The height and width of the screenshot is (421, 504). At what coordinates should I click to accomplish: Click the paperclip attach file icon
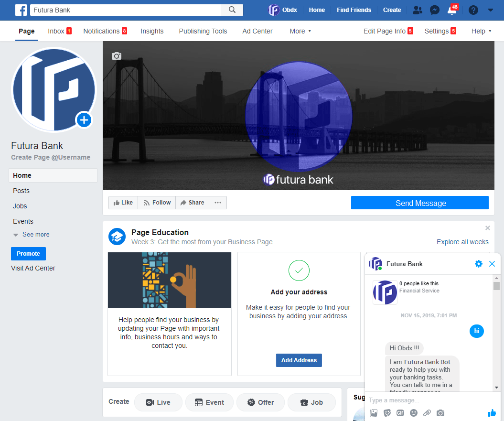pyautogui.click(x=427, y=413)
